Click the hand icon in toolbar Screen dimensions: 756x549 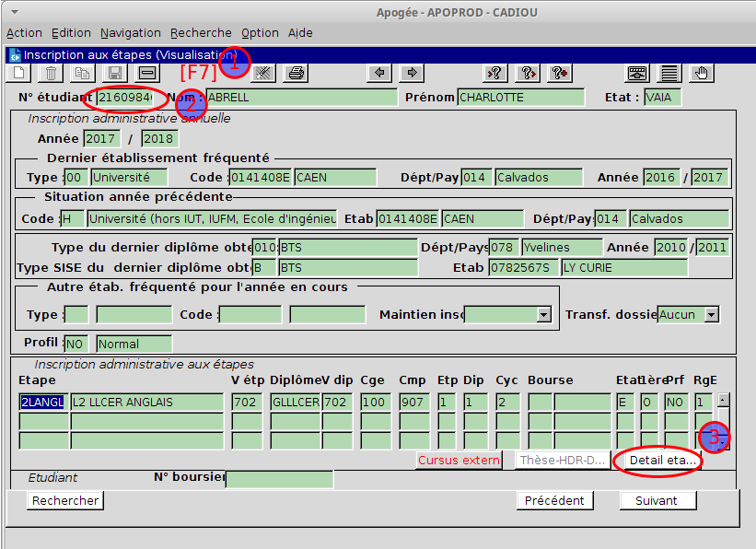click(x=703, y=73)
